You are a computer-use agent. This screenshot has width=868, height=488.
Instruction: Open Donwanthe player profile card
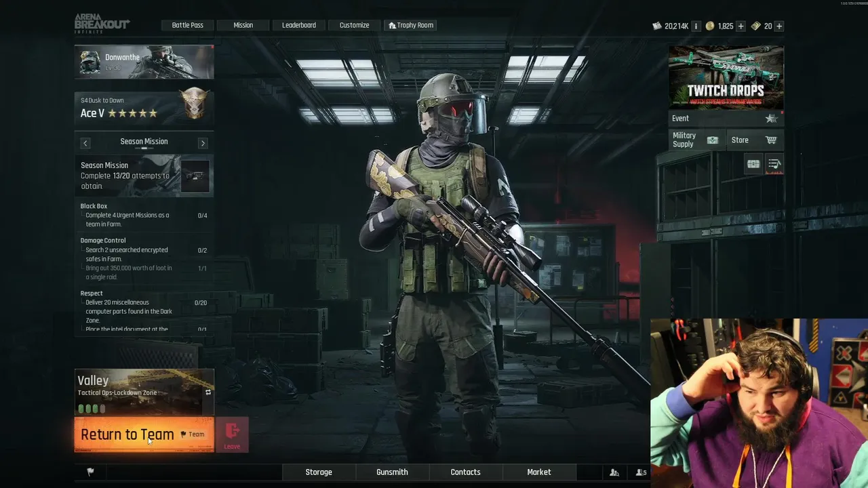coord(144,62)
